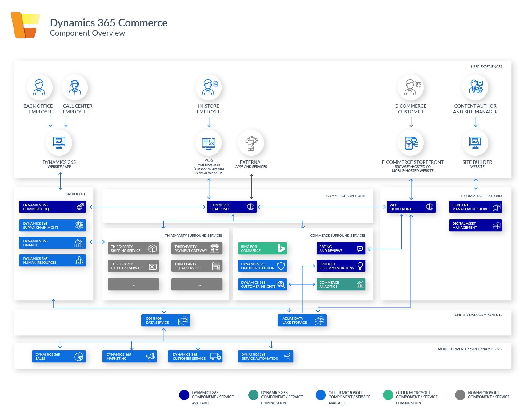Select the Bing for Commerce box

point(262,248)
